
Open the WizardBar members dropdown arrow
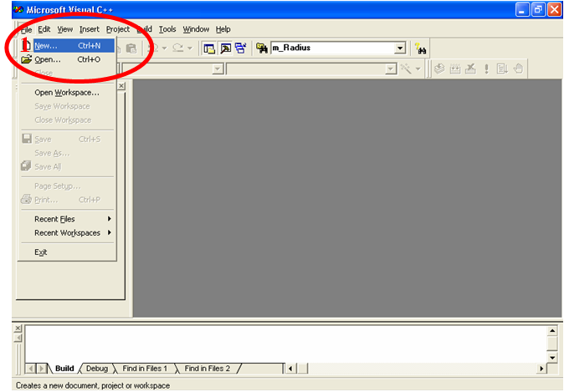391,69
